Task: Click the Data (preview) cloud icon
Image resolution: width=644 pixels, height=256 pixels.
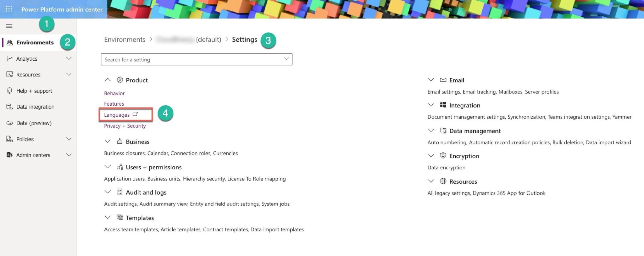Action: click(10, 123)
